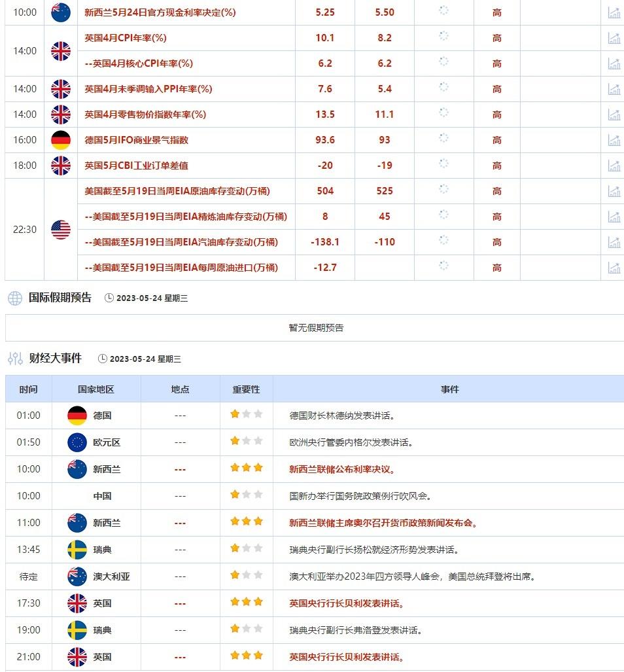This screenshot has height=672, width=624.
Task: Click chart icon for UK CBI industrial orders row
Action: point(614,166)
